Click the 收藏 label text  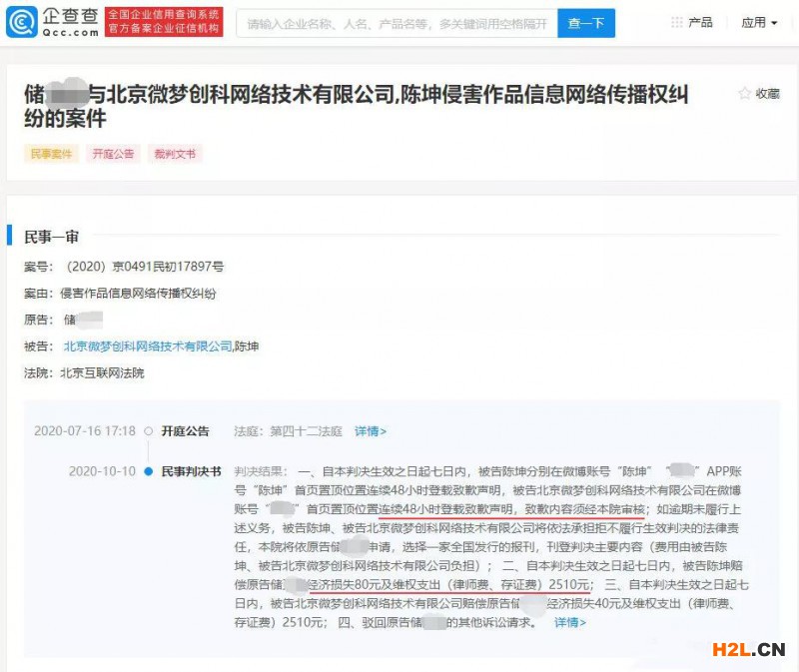pyautogui.click(x=767, y=94)
